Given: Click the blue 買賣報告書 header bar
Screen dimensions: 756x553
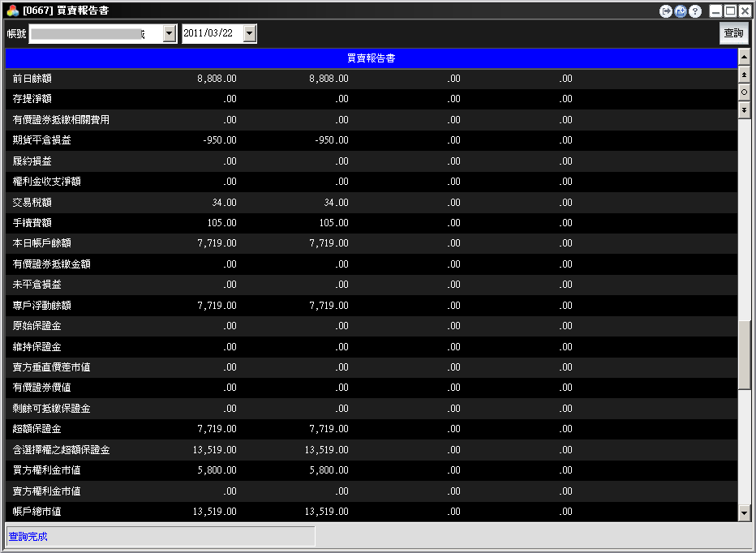Looking at the screenshot, I should pyautogui.click(x=372, y=58).
